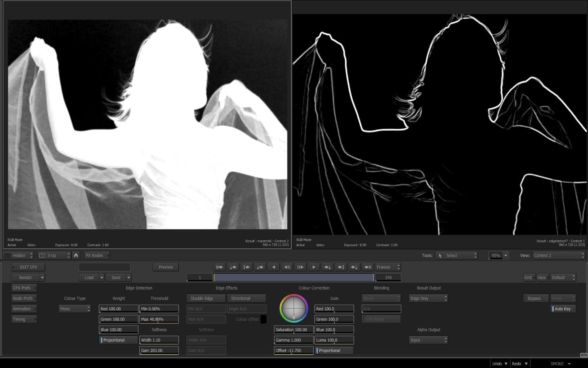
Task: Open the on-screen keyboard icon
Action: click(584, 355)
